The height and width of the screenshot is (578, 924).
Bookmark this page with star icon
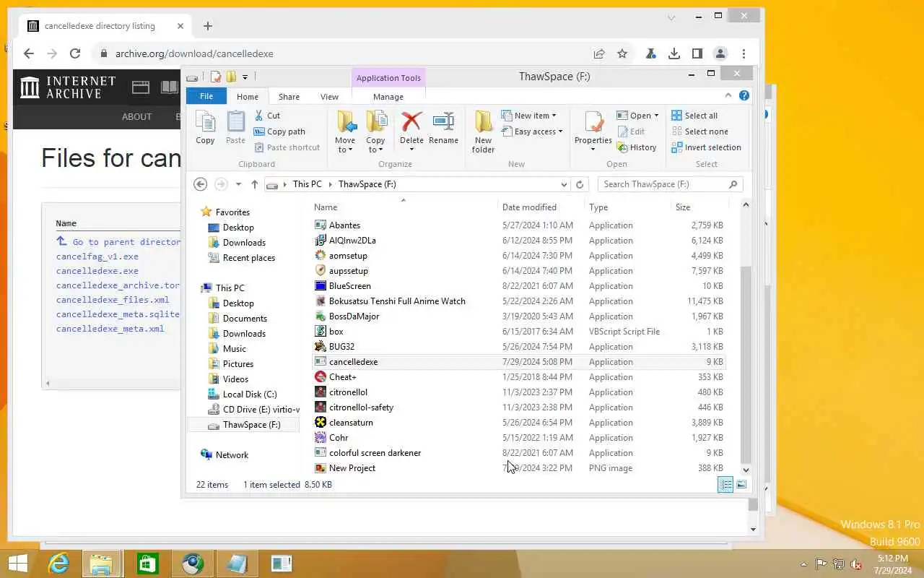pyautogui.click(x=622, y=53)
